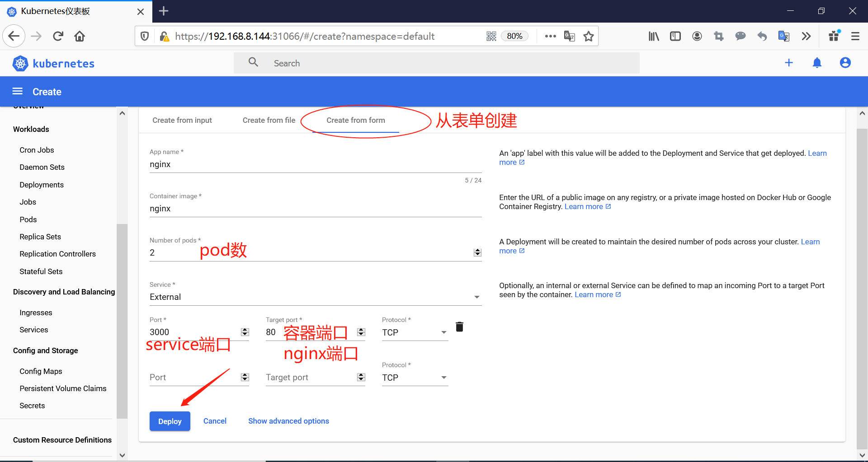This screenshot has width=868, height=462.
Task: Click the undo arrow toolbar icon
Action: [x=762, y=36]
